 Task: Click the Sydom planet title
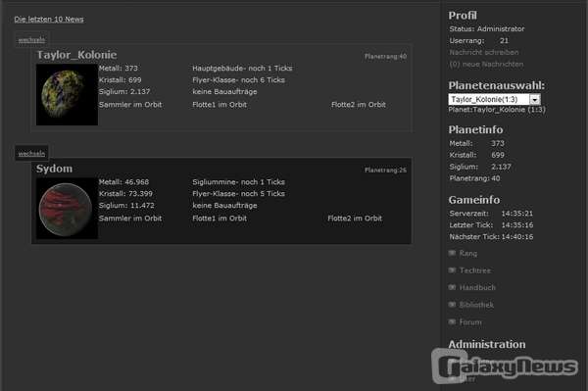[x=54, y=169]
